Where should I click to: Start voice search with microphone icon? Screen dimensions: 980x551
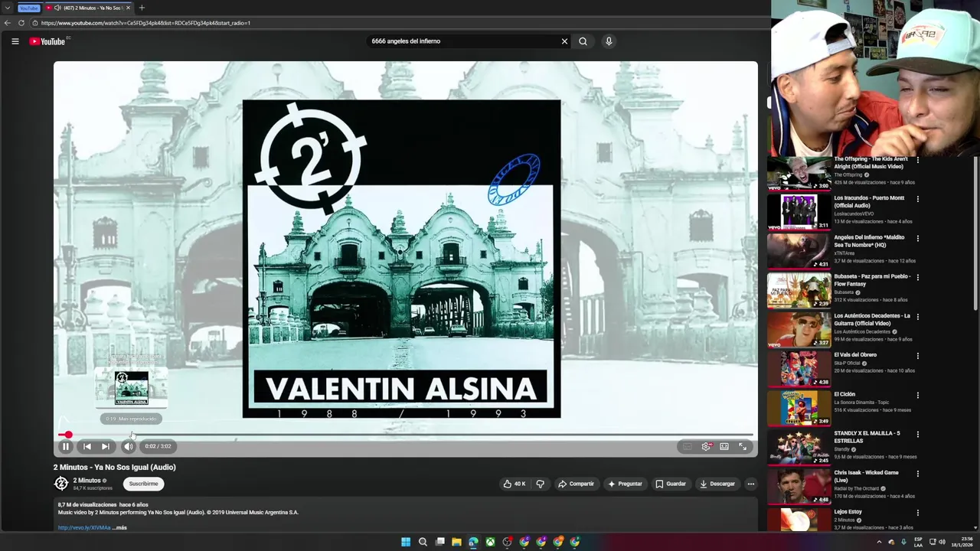609,41
